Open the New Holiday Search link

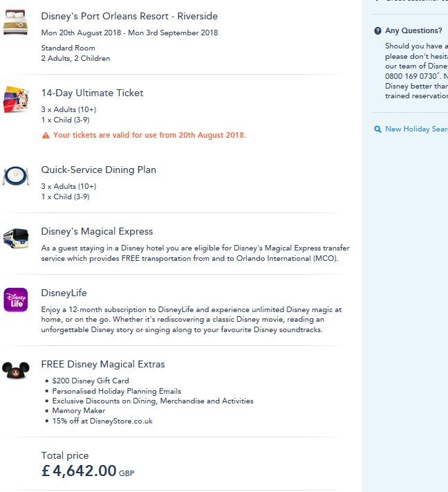pos(416,129)
